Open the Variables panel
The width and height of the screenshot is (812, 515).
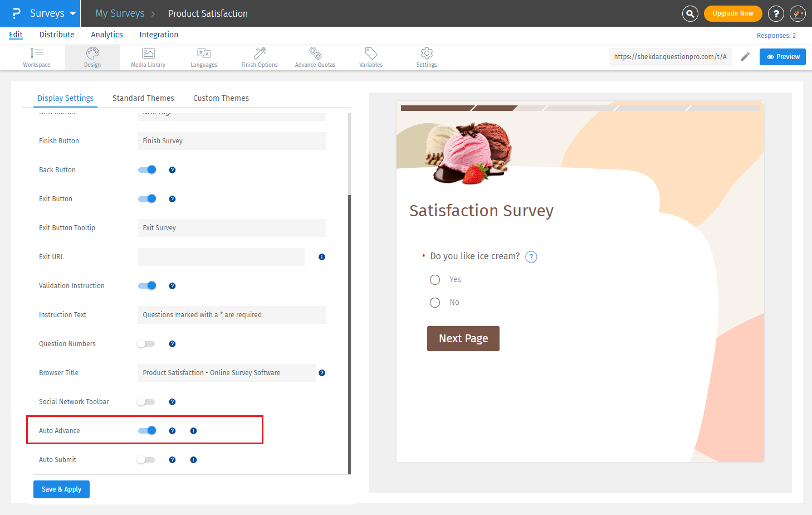coord(370,57)
